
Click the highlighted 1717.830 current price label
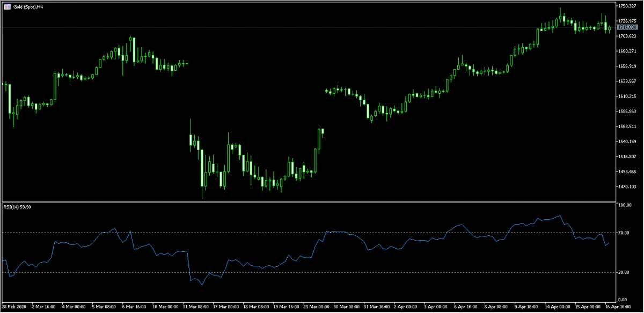click(x=627, y=27)
